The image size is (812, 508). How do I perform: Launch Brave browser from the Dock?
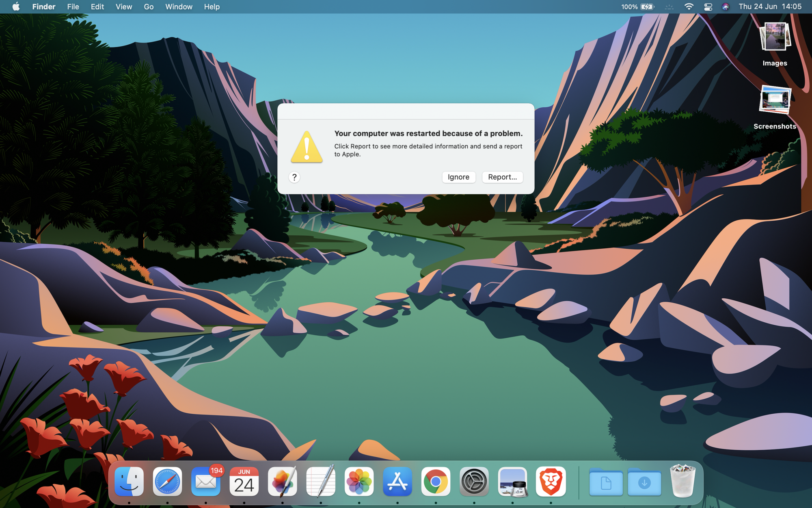pyautogui.click(x=551, y=482)
